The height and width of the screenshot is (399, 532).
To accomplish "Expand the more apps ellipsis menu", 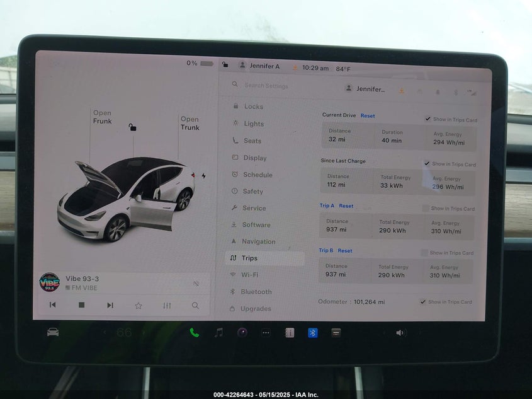I will (266, 333).
